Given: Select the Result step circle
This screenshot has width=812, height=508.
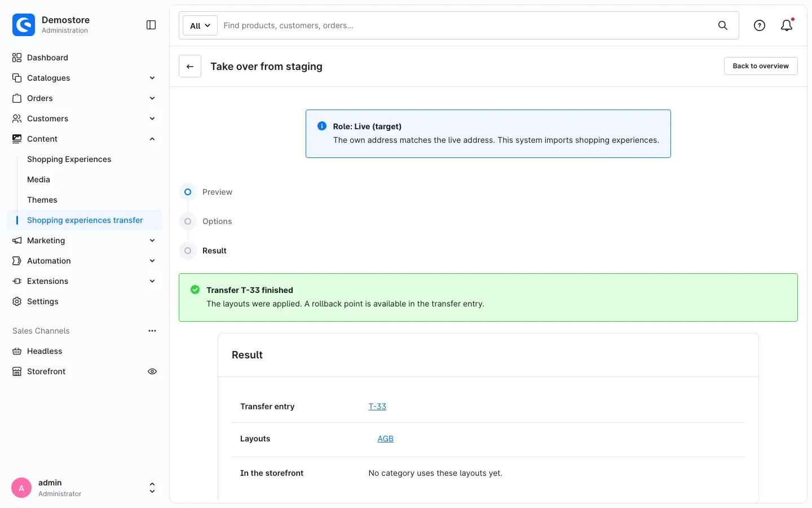Looking at the screenshot, I should click(188, 251).
